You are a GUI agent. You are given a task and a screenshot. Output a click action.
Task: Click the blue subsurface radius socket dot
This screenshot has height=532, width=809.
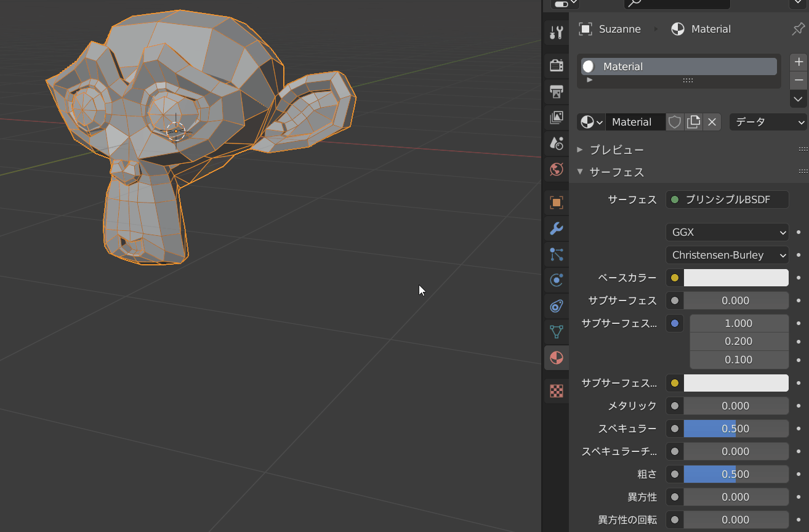(x=675, y=323)
